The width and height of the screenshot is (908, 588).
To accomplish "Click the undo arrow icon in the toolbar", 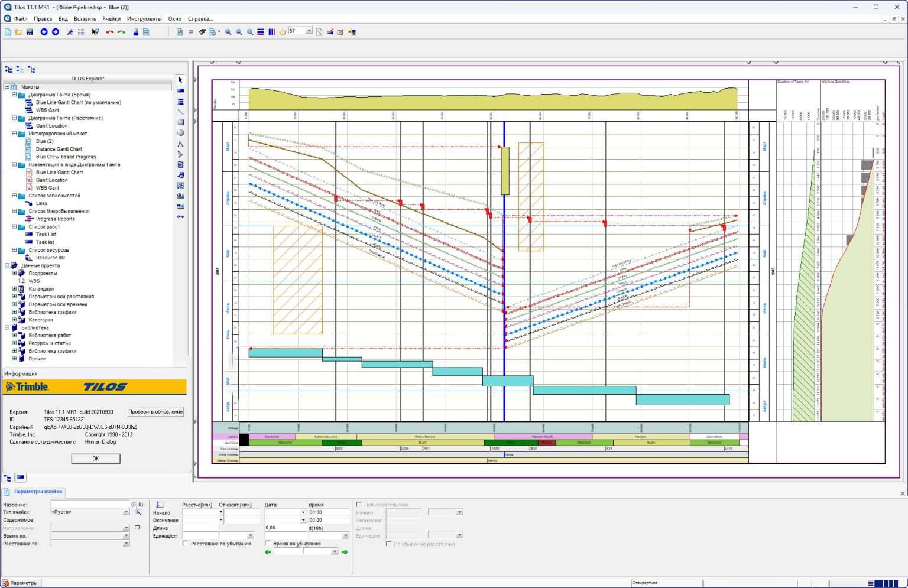I will [109, 31].
